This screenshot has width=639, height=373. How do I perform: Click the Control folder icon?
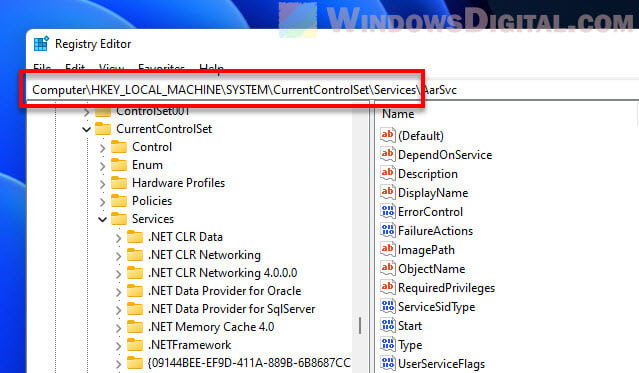click(119, 147)
